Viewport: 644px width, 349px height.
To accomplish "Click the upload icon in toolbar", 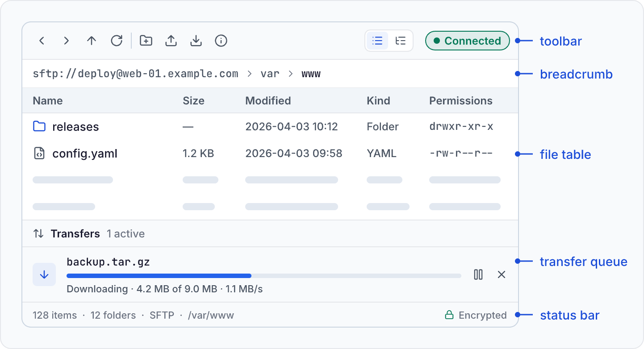I will pyautogui.click(x=171, y=41).
